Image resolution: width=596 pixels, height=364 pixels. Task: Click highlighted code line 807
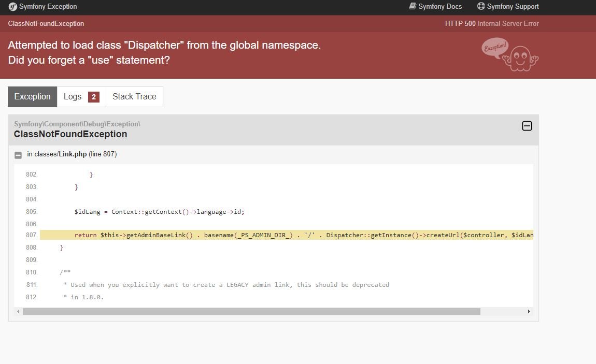287,235
